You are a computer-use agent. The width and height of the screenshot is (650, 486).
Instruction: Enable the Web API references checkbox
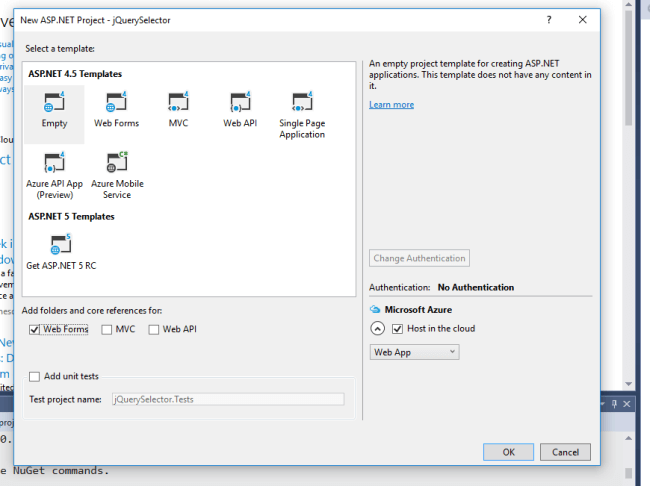point(154,329)
